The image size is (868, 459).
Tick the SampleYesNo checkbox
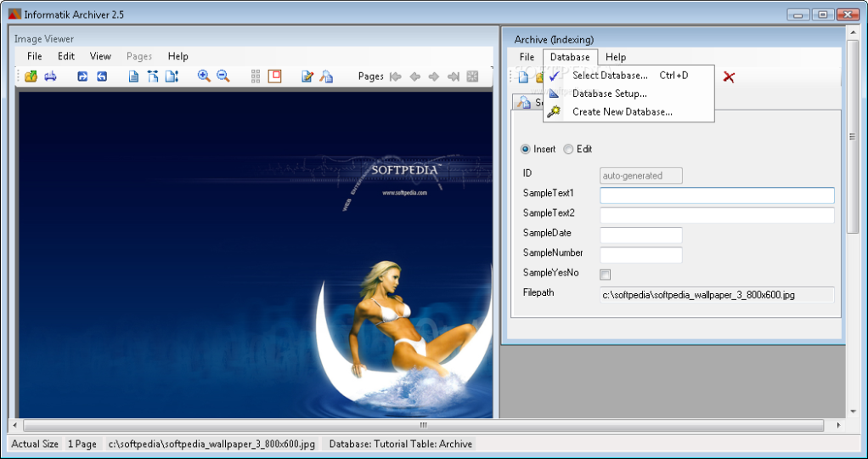[x=606, y=274]
